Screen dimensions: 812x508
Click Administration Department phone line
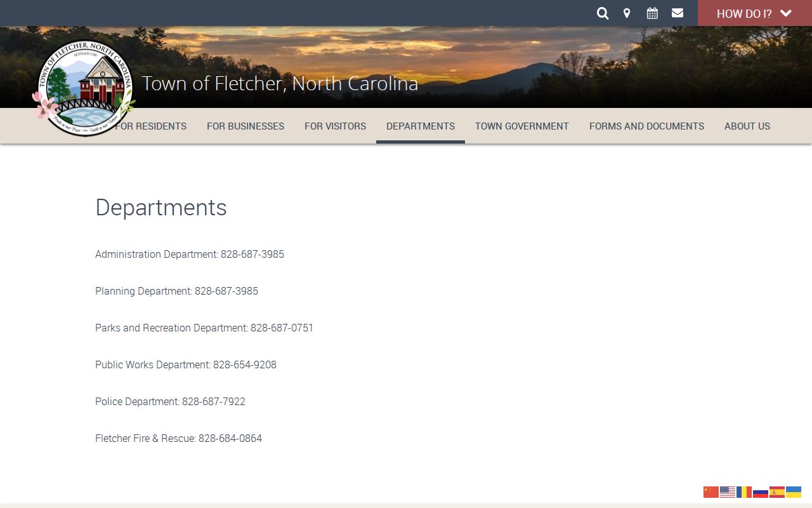pos(190,254)
